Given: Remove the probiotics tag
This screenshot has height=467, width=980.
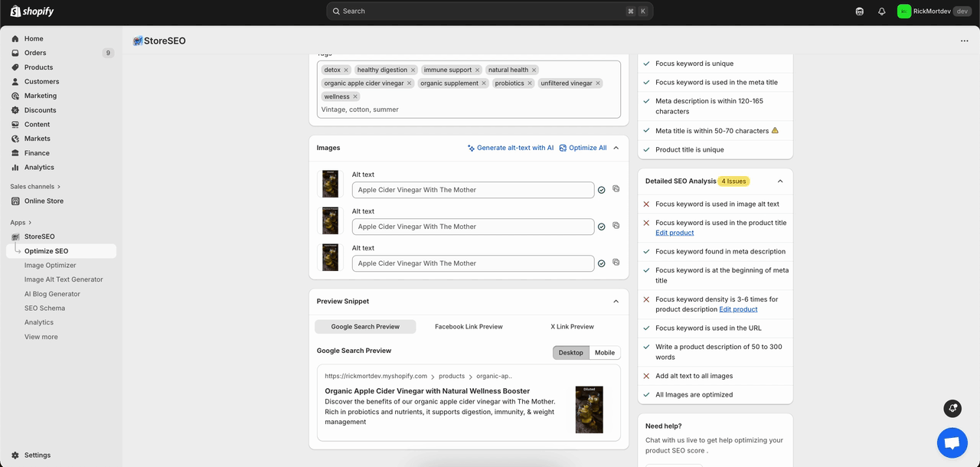Looking at the screenshot, I should click(530, 83).
